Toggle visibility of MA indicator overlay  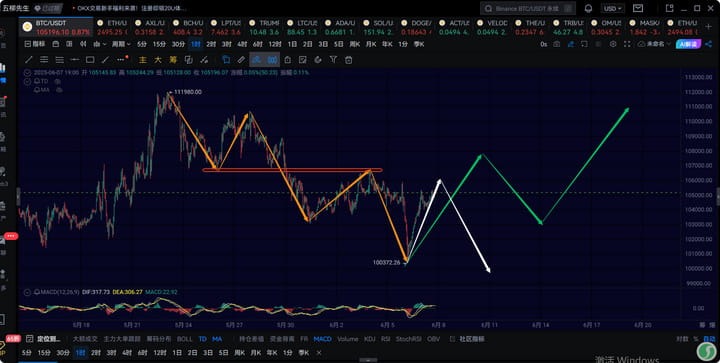[x=58, y=90]
